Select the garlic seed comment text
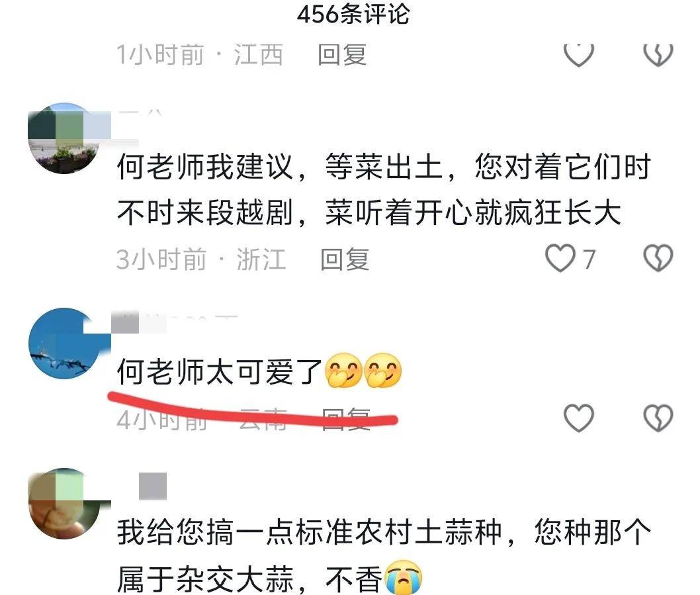This screenshot has width=700, height=595. point(384,555)
